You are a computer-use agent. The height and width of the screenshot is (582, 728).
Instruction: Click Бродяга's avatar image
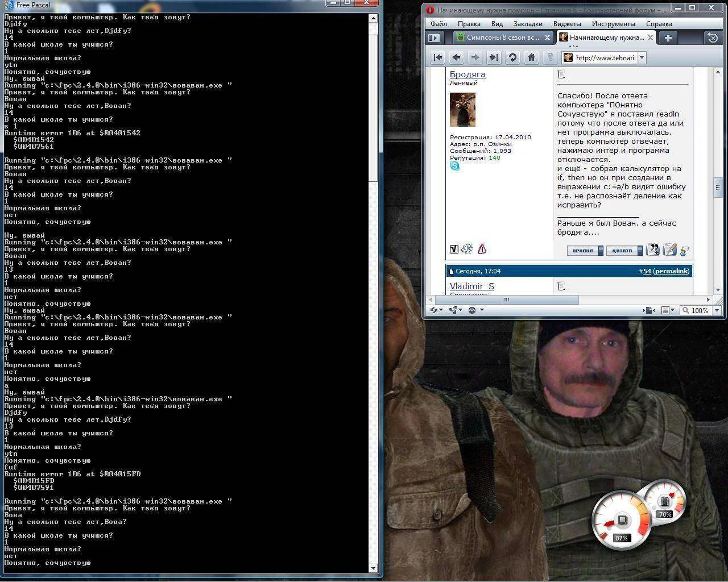(462, 110)
